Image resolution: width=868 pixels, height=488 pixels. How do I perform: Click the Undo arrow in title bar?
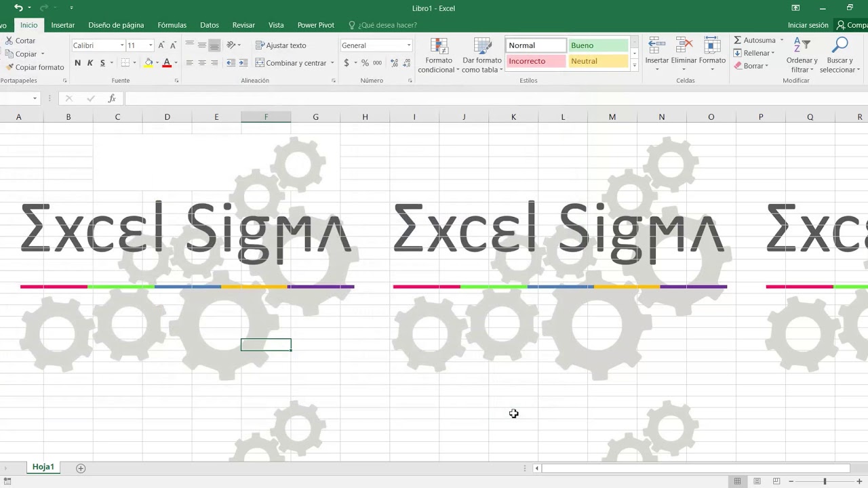18,8
